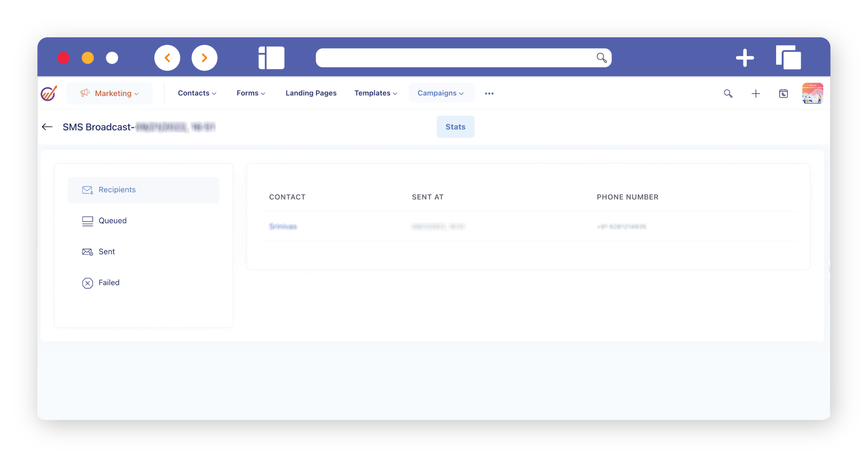Click the back arrow beside SMS Broadcast title
Viewport: 868px width, 457px height.
[x=47, y=127]
